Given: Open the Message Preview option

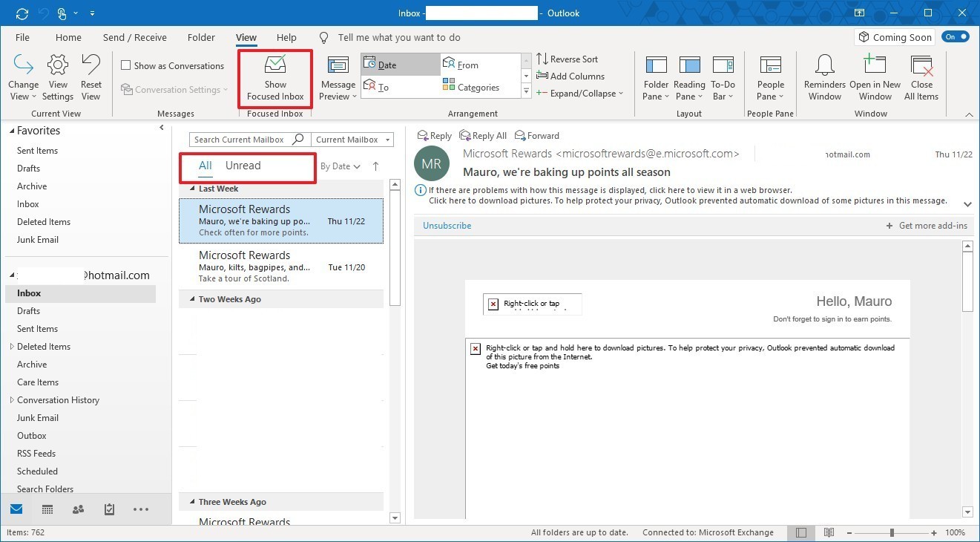Looking at the screenshot, I should [338, 77].
